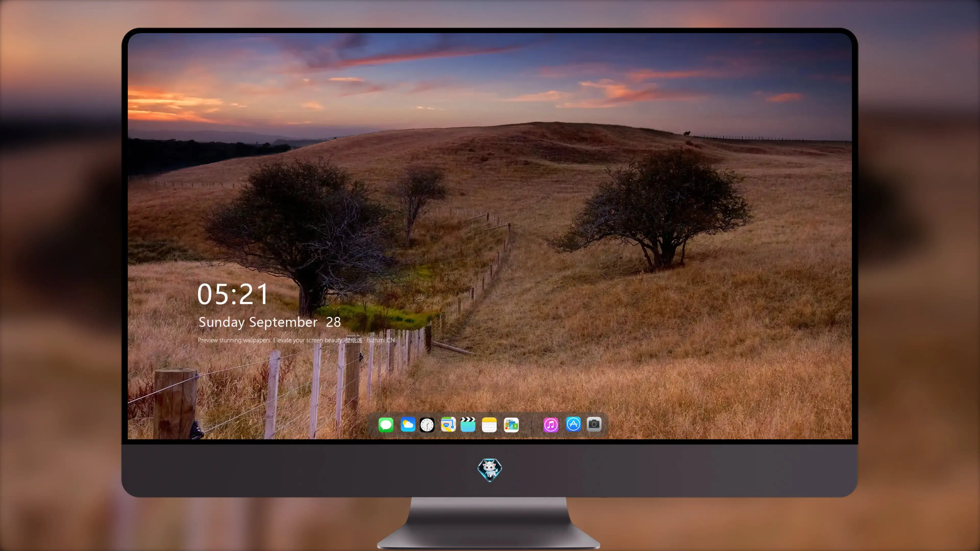
Task: Open the Camera app in the dock
Action: coord(594,424)
